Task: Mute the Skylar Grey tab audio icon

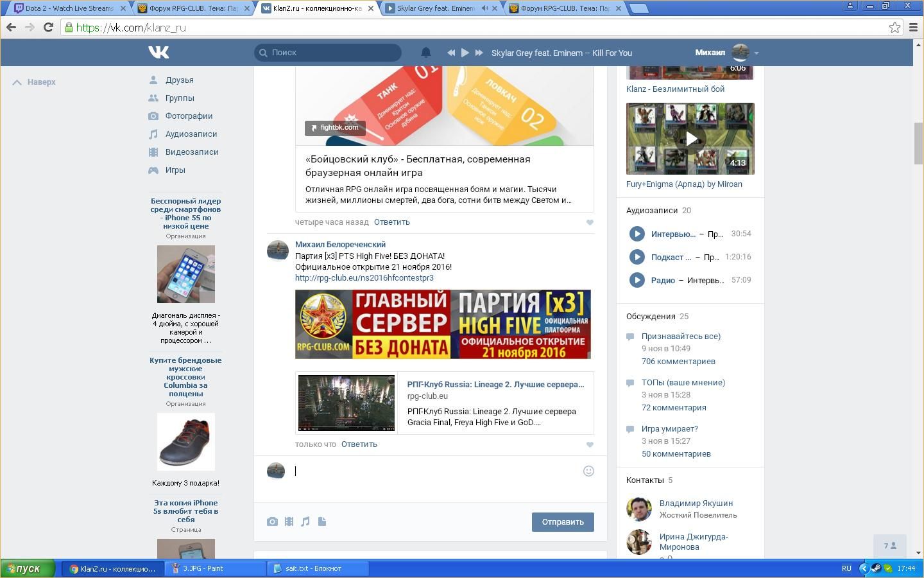Action: tap(484, 8)
